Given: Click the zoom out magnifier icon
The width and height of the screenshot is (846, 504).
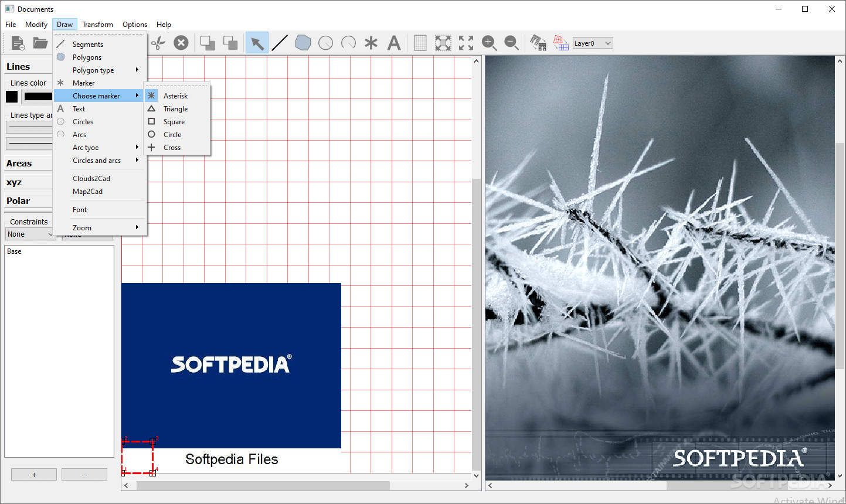Looking at the screenshot, I should 512,43.
